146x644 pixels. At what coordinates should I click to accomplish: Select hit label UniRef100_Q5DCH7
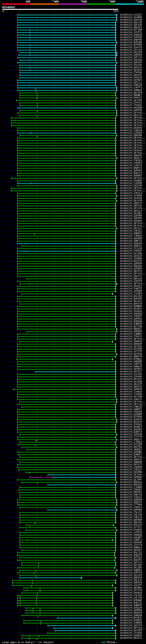point(131,502)
